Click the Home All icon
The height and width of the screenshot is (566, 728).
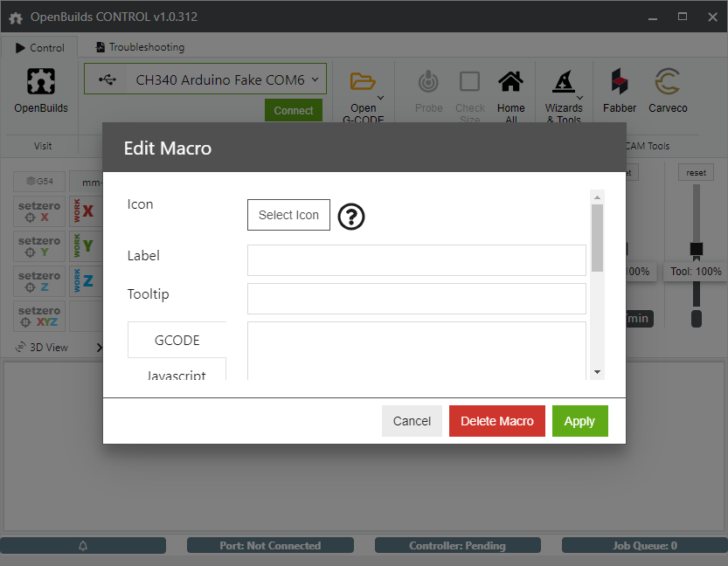510,83
